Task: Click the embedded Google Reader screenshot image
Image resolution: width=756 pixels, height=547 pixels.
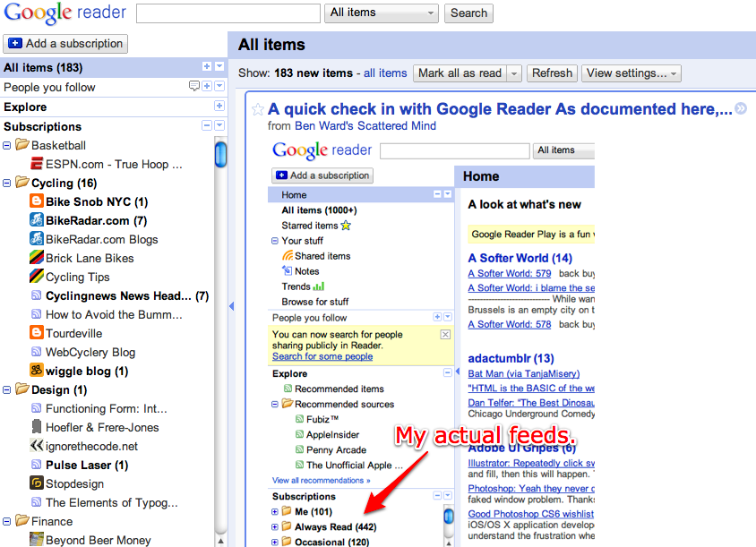Action: click(431, 343)
